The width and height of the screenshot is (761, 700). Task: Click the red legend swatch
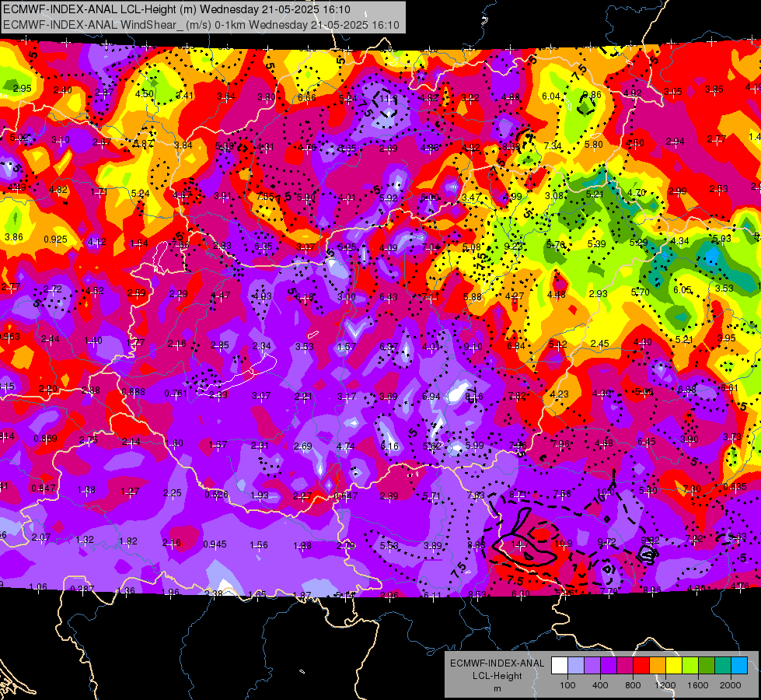click(x=641, y=666)
